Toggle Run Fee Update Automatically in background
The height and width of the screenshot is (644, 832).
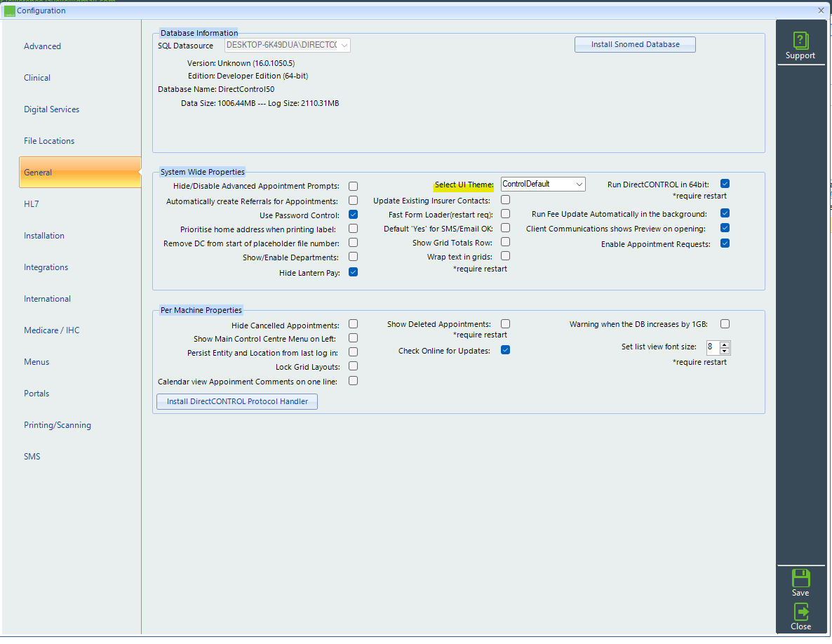(725, 213)
